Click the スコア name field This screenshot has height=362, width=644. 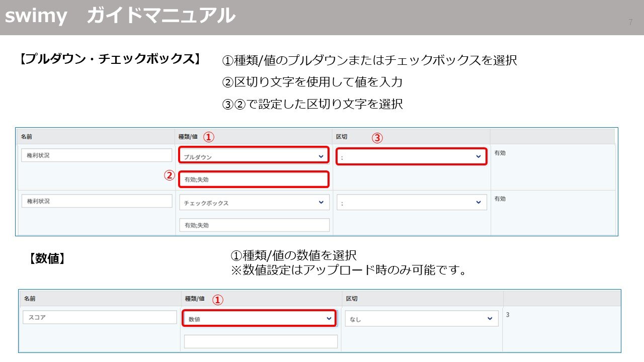pos(98,317)
